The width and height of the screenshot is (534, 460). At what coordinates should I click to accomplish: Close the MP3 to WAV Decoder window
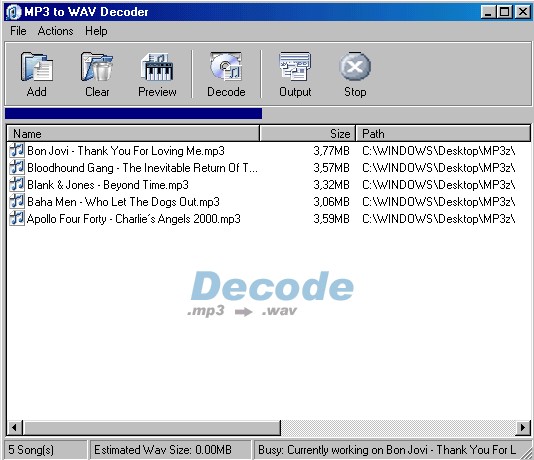[x=523, y=12]
